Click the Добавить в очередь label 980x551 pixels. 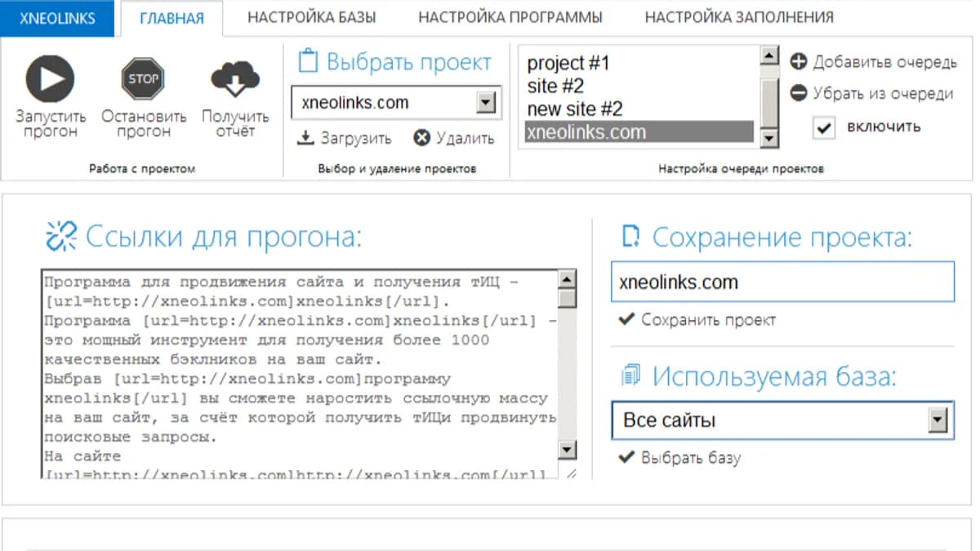(x=885, y=63)
